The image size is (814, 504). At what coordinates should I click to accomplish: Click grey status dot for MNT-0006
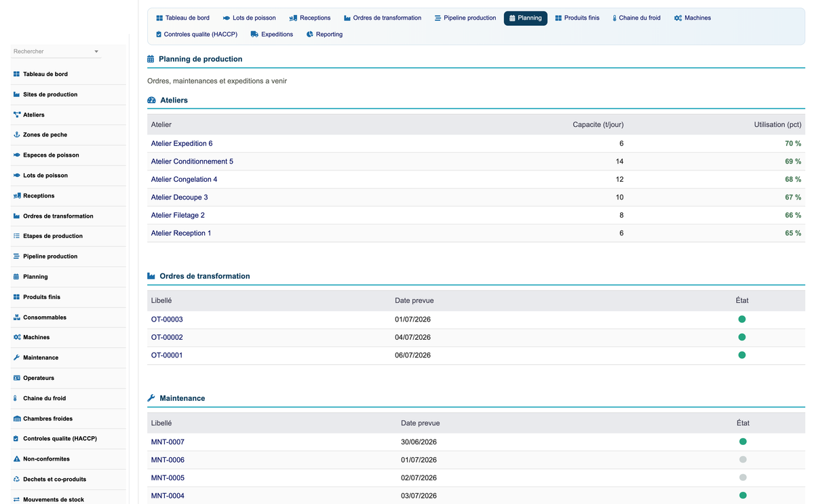coord(743,460)
